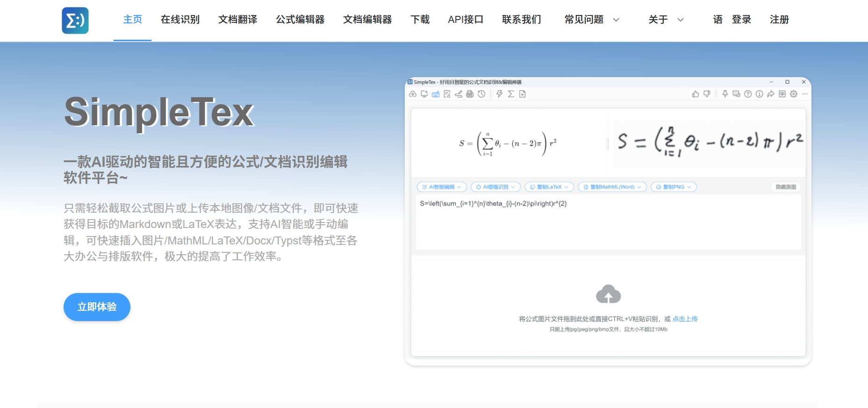The image size is (868, 408).
Task: Click the document edit icon in toolbar
Action: [x=447, y=94]
